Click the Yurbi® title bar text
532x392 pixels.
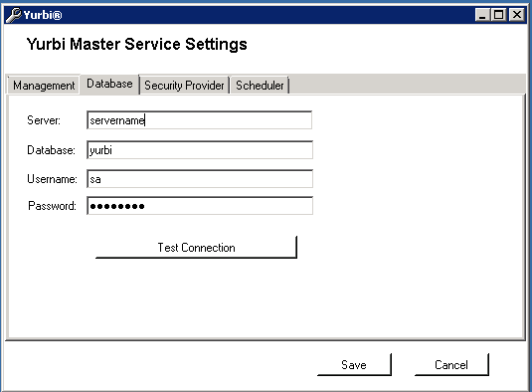coord(43,15)
